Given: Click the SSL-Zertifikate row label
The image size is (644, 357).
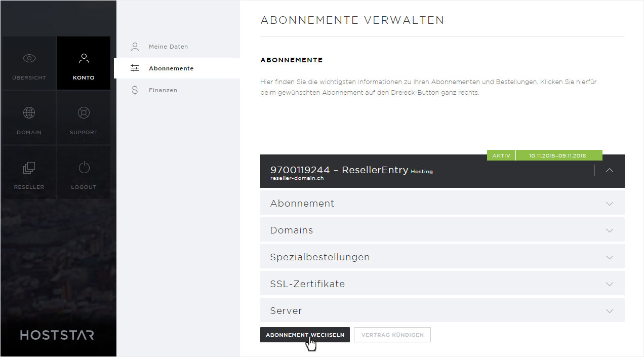Looking at the screenshot, I should [307, 284].
